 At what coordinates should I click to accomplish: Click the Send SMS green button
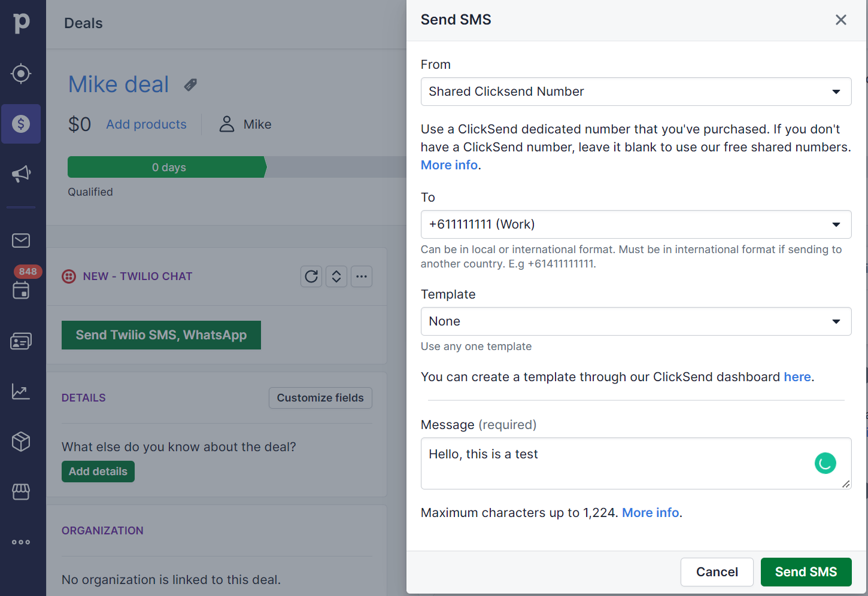pos(806,572)
